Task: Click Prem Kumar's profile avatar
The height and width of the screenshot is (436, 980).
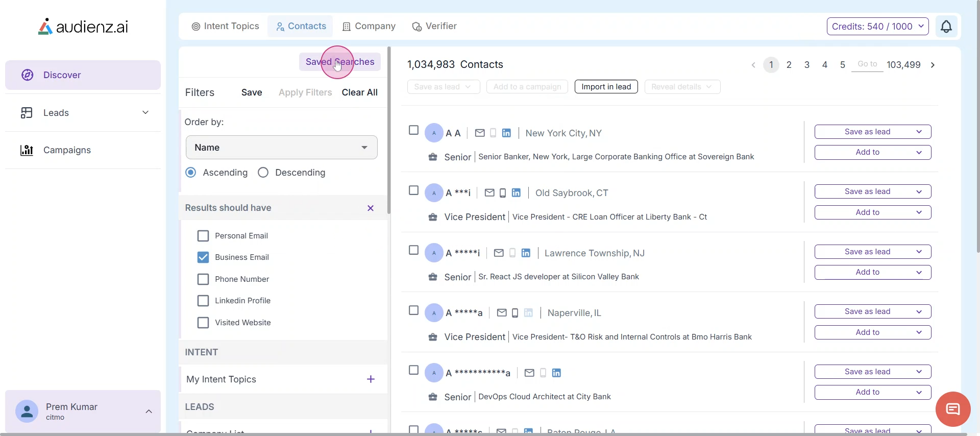Action: pos(27,411)
